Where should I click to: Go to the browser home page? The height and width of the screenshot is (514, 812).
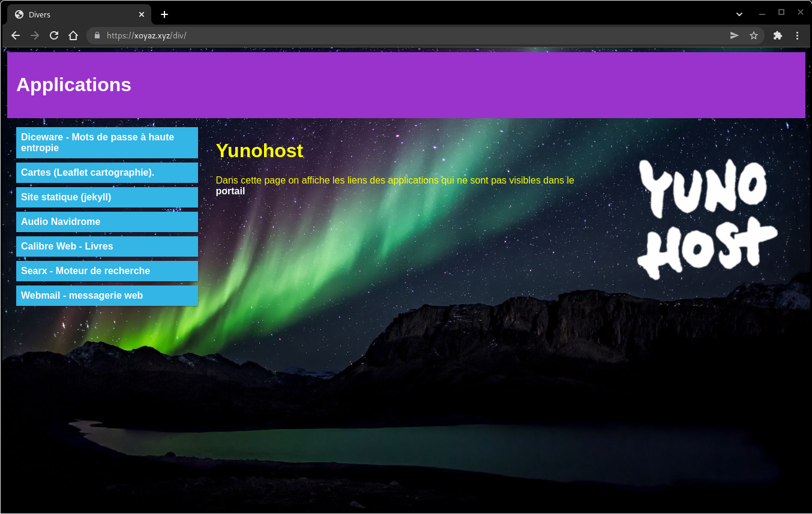(x=73, y=35)
